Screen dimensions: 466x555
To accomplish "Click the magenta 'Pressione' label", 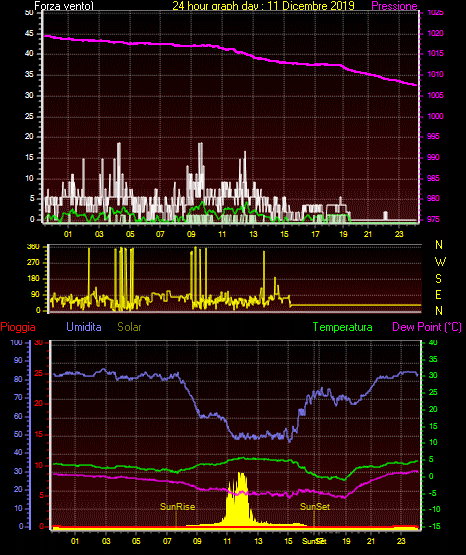I will 394,6.
